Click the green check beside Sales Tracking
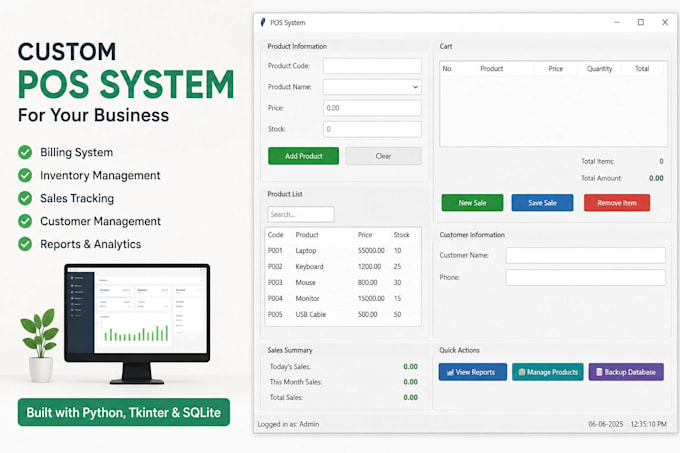 [x=25, y=198]
